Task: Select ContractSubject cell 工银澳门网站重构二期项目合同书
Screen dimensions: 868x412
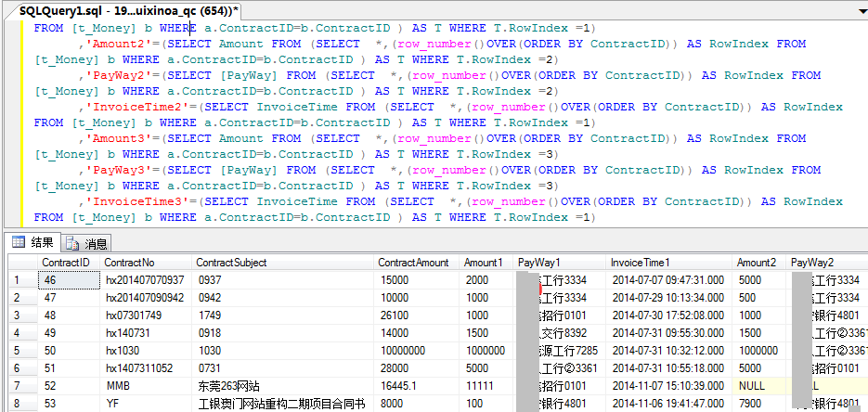Action: 283,404
